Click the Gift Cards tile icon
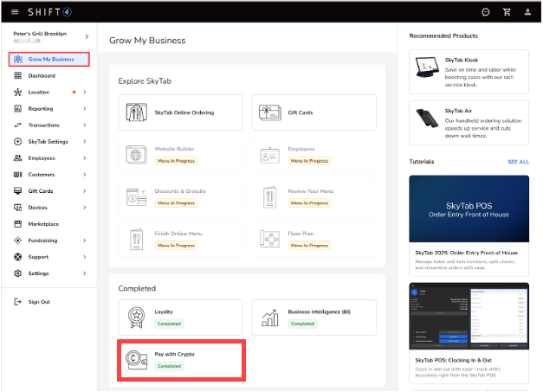The width and height of the screenshot is (543, 392). [269, 112]
